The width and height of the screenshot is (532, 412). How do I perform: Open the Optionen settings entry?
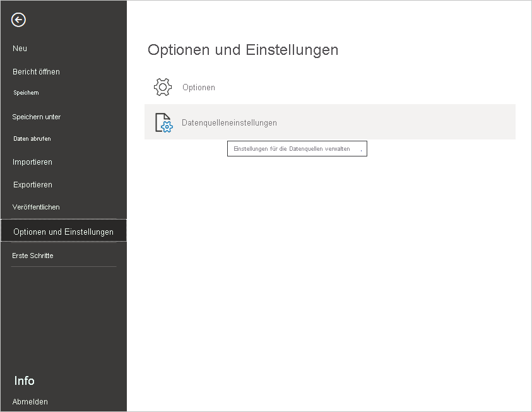coord(198,87)
